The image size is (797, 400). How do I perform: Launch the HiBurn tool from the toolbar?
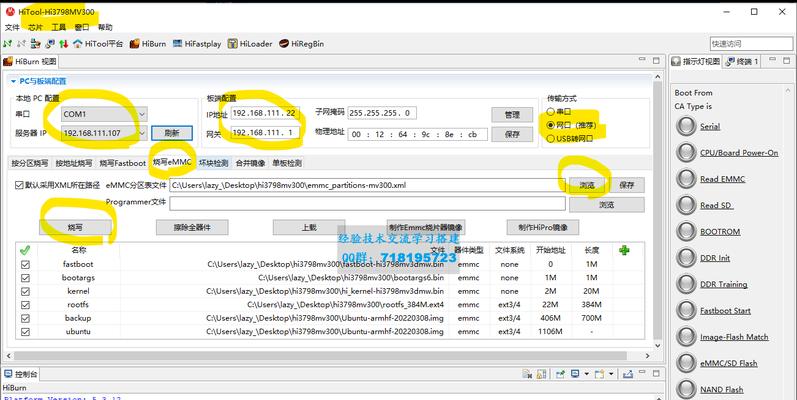148,44
